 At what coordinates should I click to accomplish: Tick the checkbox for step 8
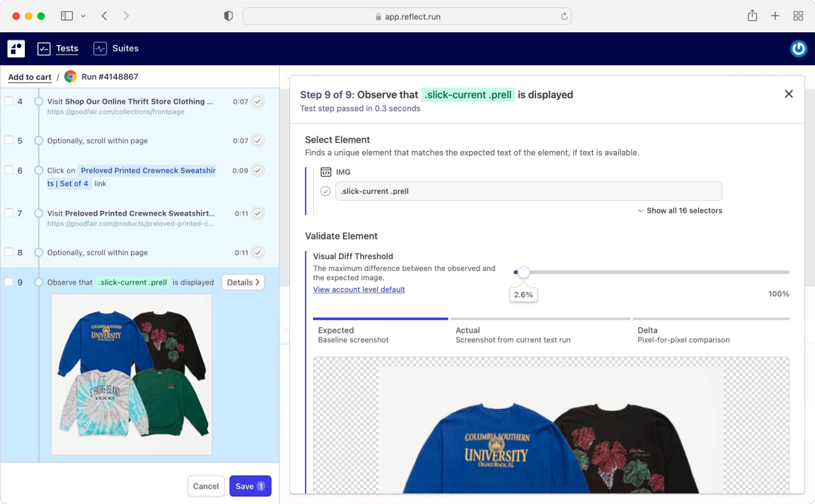pyautogui.click(x=9, y=252)
